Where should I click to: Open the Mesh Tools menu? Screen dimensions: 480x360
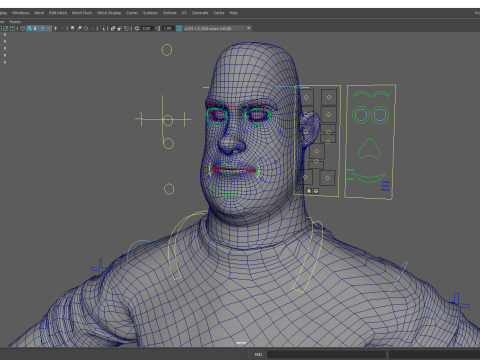82,13
